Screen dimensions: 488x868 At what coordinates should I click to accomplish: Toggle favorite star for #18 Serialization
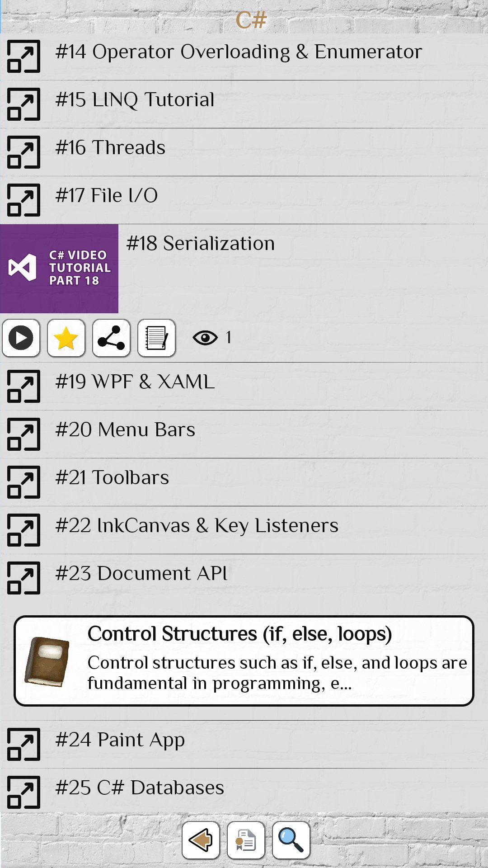66,338
